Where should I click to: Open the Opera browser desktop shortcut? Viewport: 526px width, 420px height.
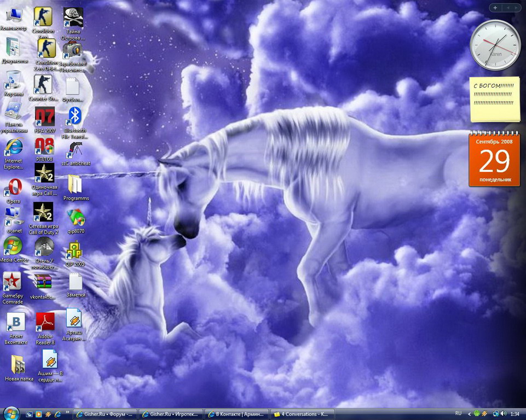pos(13,188)
